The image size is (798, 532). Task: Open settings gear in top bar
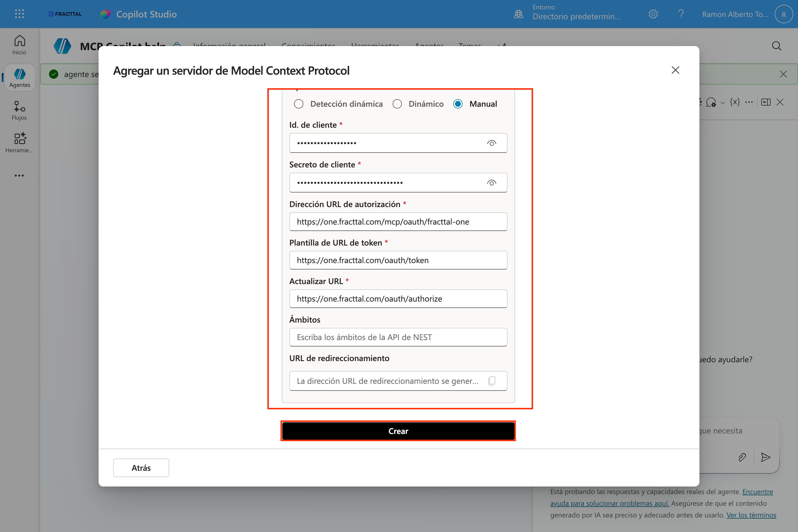tap(653, 14)
